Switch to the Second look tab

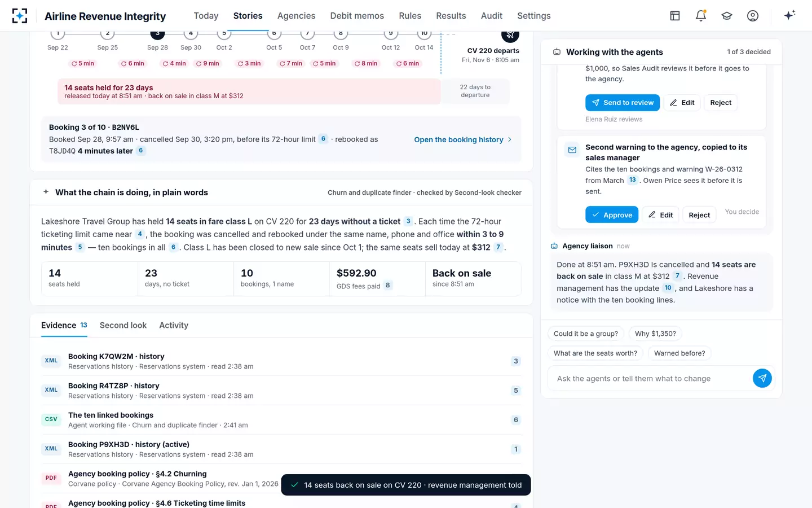click(123, 325)
